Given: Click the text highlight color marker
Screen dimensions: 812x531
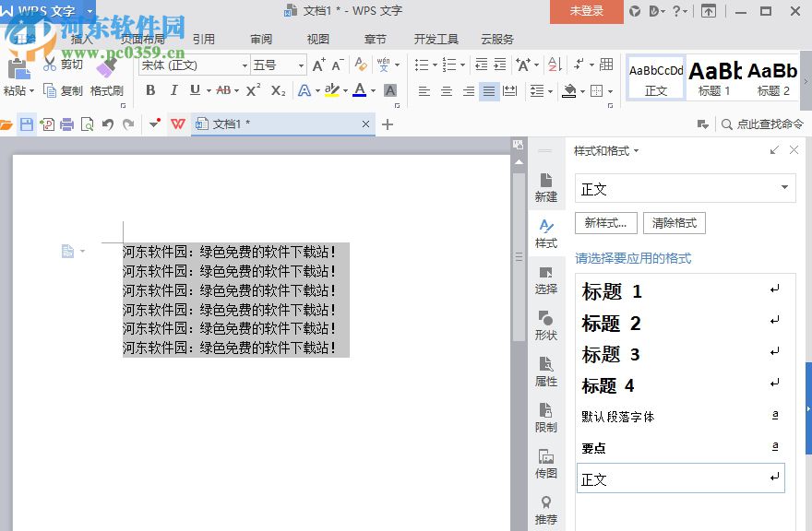Looking at the screenshot, I should 331,90.
